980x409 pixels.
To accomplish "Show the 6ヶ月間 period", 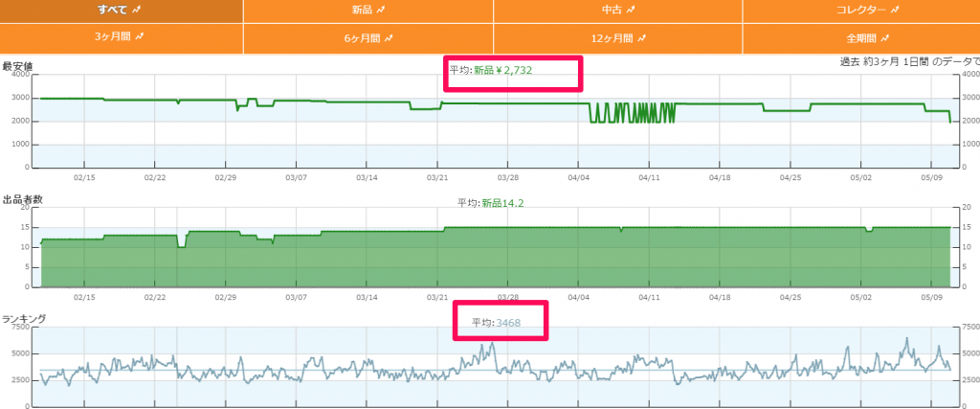I will [362, 38].
